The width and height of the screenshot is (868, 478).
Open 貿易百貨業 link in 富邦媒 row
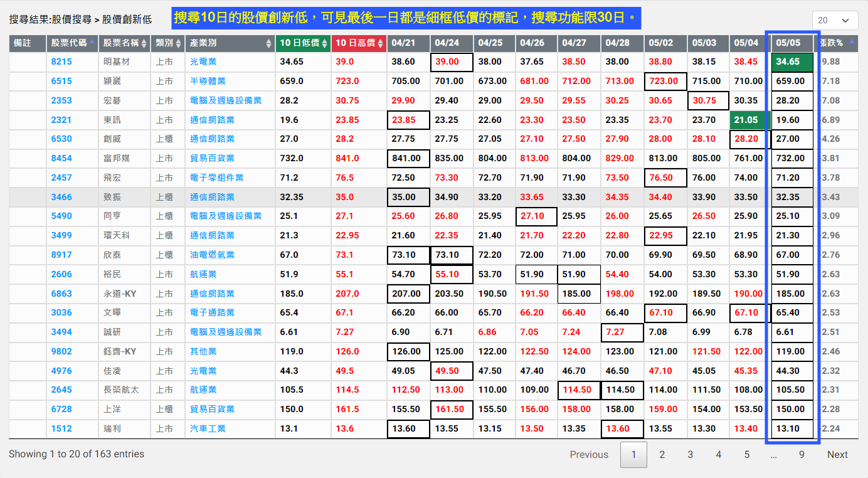(212, 158)
